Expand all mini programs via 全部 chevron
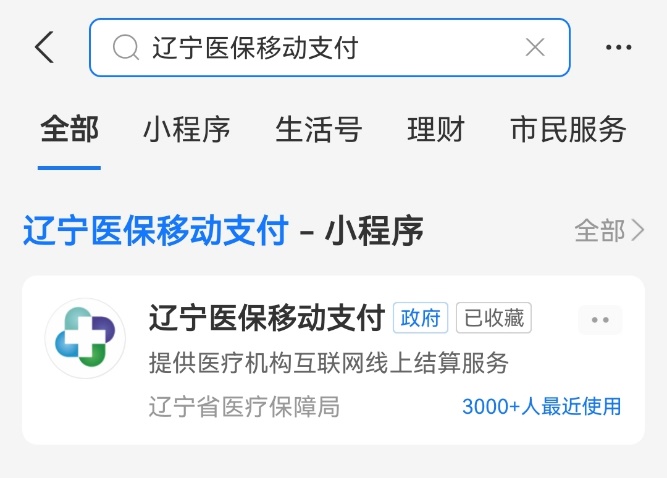667x478 pixels. [609, 230]
